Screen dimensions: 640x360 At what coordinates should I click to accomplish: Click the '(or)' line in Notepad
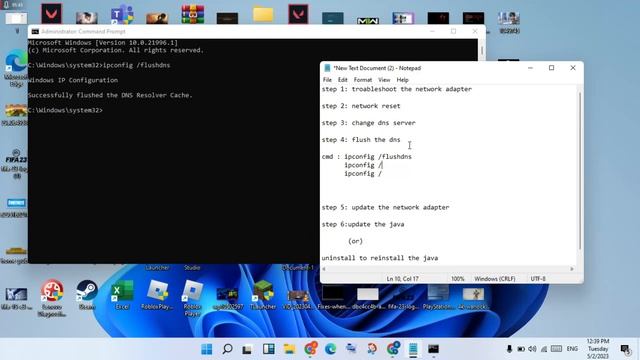click(x=355, y=241)
